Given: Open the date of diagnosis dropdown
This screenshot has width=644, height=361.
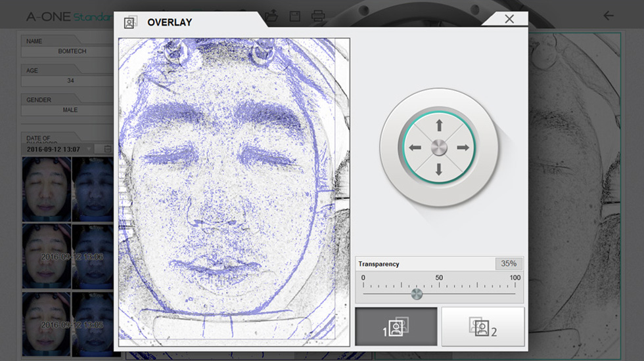Looking at the screenshot, I should tap(89, 150).
